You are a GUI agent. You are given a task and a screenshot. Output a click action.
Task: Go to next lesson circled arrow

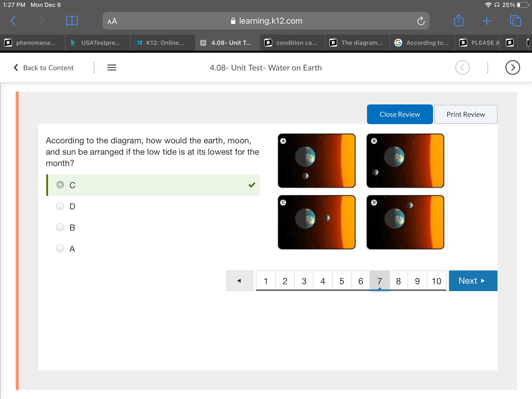(x=513, y=67)
